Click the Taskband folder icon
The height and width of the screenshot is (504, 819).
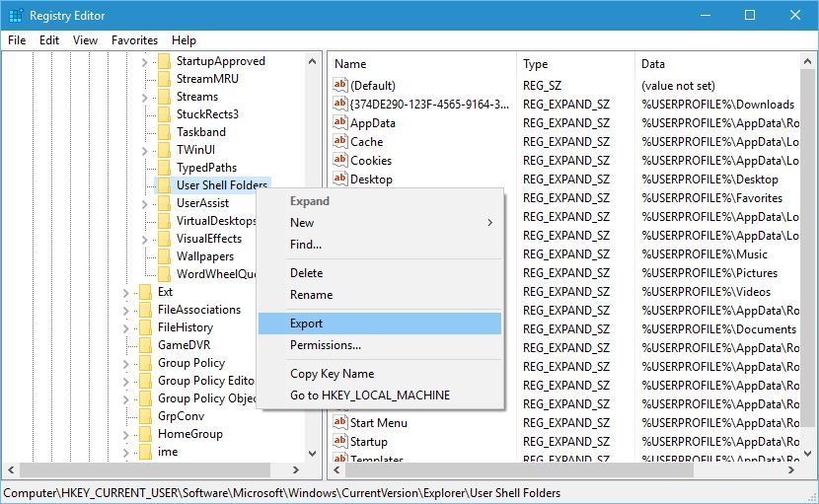[164, 132]
